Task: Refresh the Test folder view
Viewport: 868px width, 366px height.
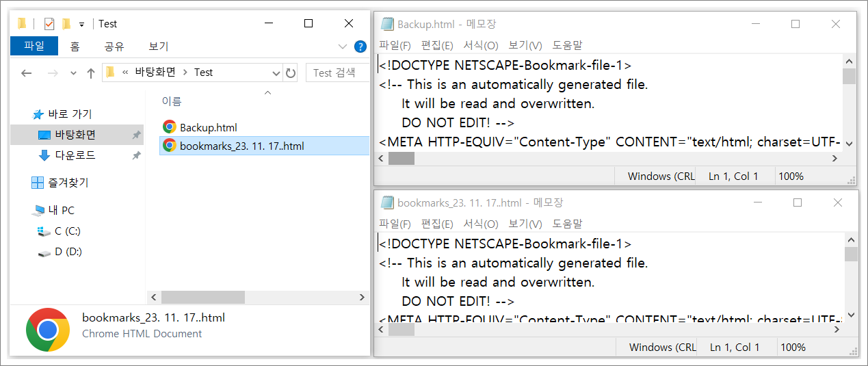Action: [x=291, y=73]
